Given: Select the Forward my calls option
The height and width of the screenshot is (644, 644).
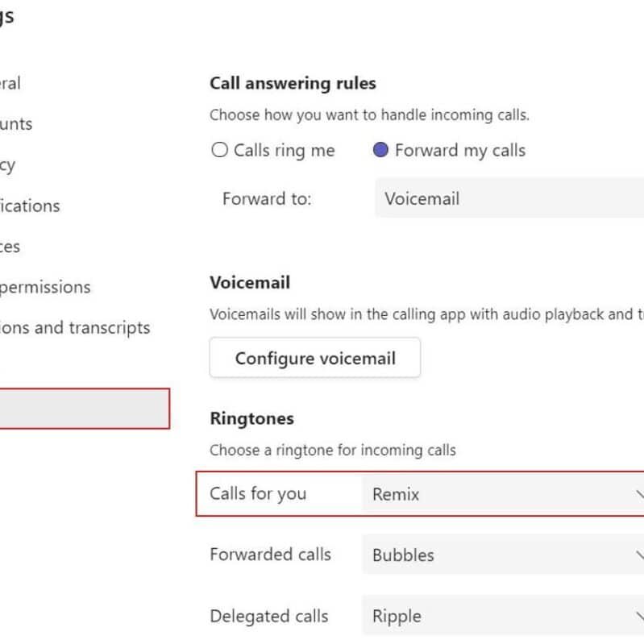Looking at the screenshot, I should click(x=380, y=150).
